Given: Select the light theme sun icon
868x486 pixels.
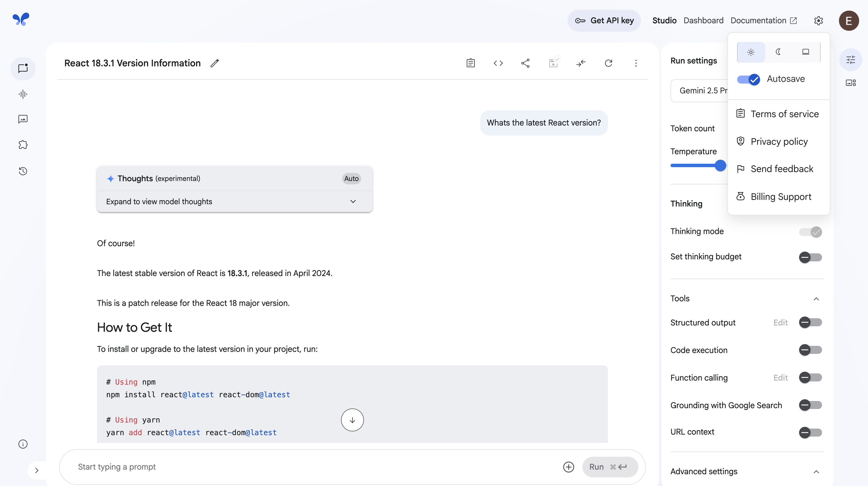Looking at the screenshot, I should [x=751, y=52].
